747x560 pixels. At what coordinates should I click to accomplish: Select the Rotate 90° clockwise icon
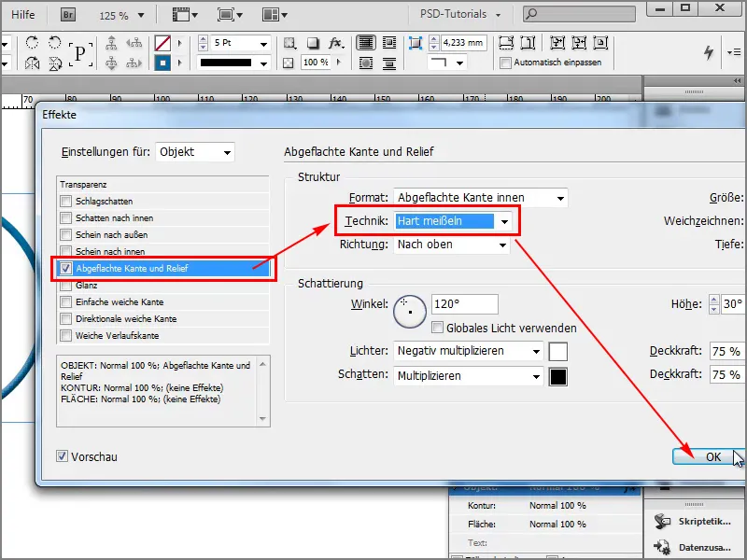pos(31,41)
